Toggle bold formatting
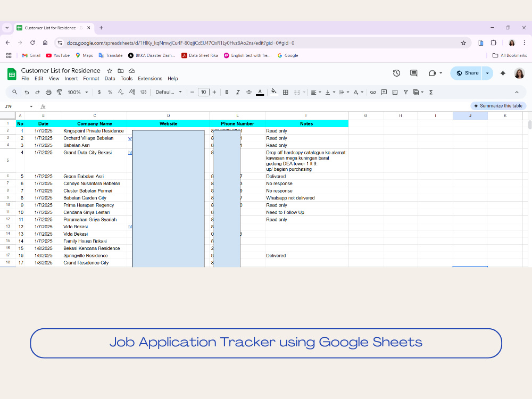The image size is (532, 399). click(227, 92)
